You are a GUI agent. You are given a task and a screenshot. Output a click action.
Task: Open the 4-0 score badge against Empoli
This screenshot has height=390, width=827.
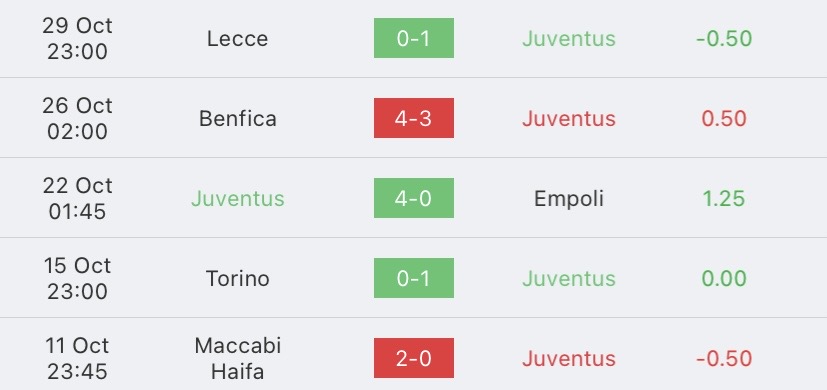[414, 198]
